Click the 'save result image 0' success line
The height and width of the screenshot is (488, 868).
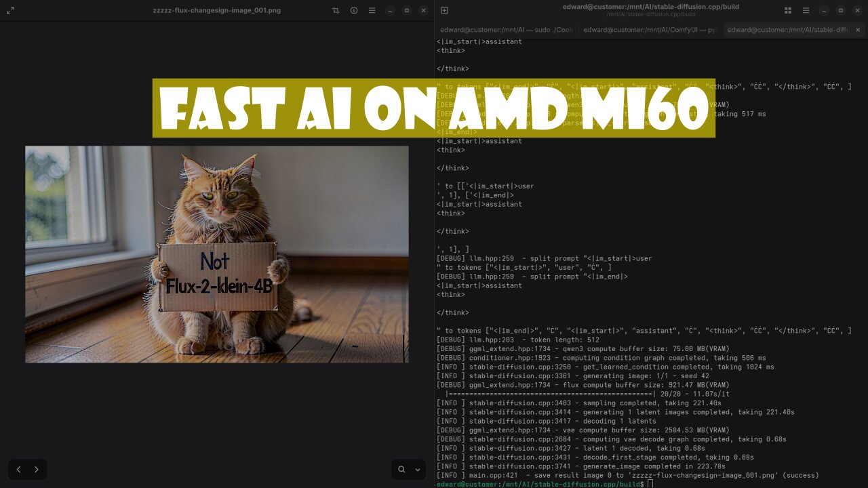[x=628, y=475]
